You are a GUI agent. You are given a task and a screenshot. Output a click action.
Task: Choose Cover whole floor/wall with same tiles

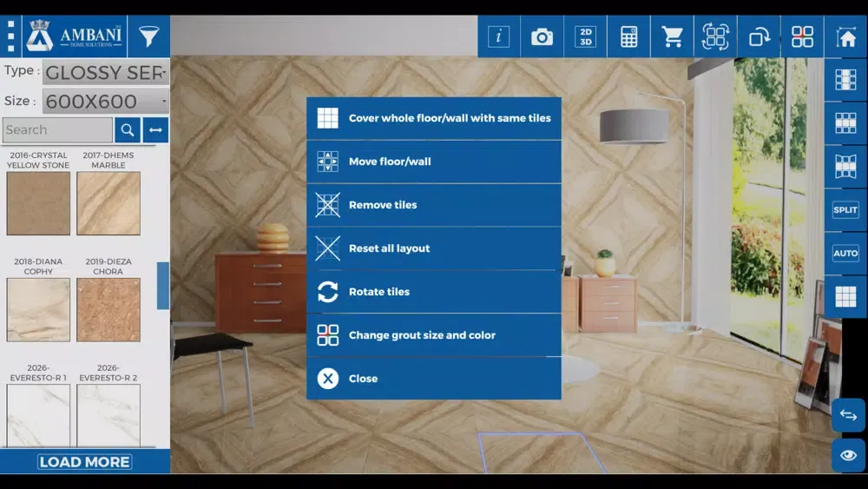point(434,118)
